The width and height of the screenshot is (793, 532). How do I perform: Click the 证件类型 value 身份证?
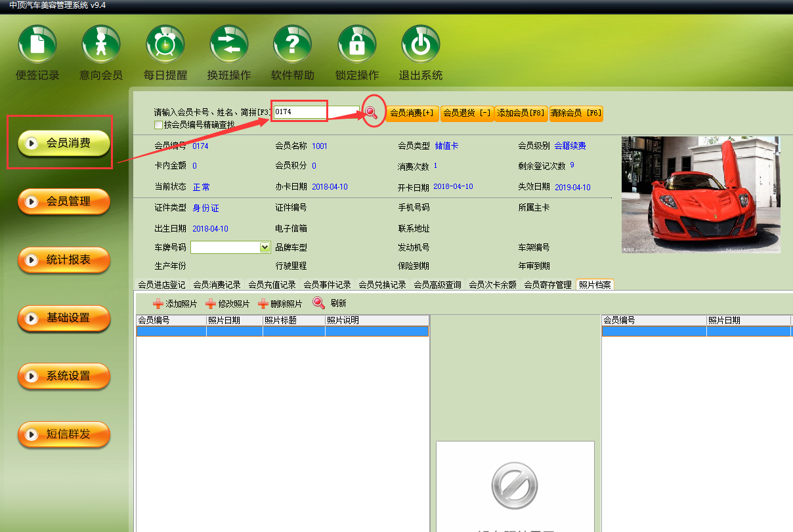tap(205, 208)
